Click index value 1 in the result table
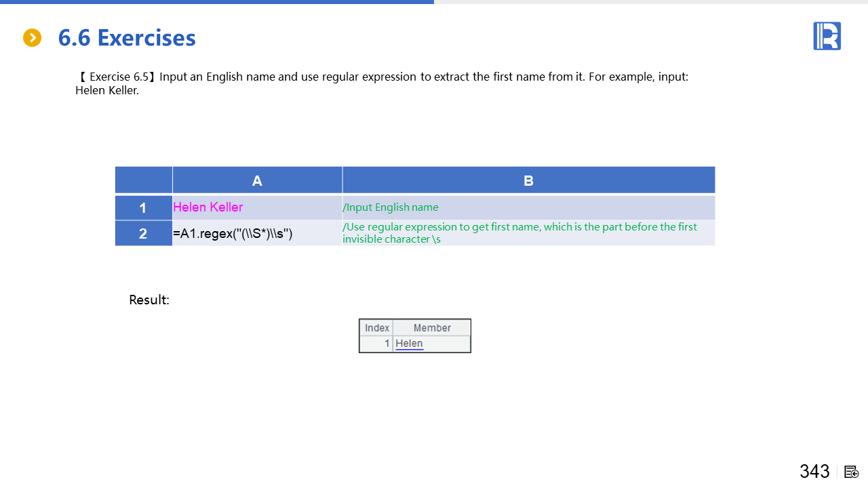This screenshot has width=868, height=488. pos(387,344)
